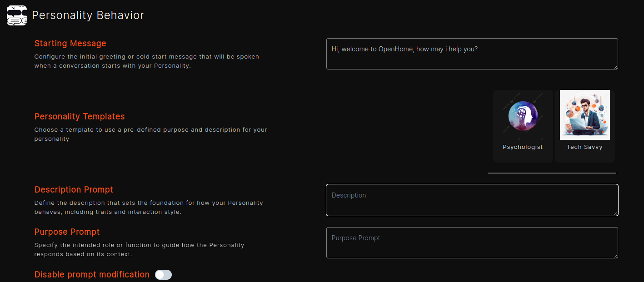644x282 pixels.
Task: Click the Psychologist template label
Action: [x=523, y=147]
